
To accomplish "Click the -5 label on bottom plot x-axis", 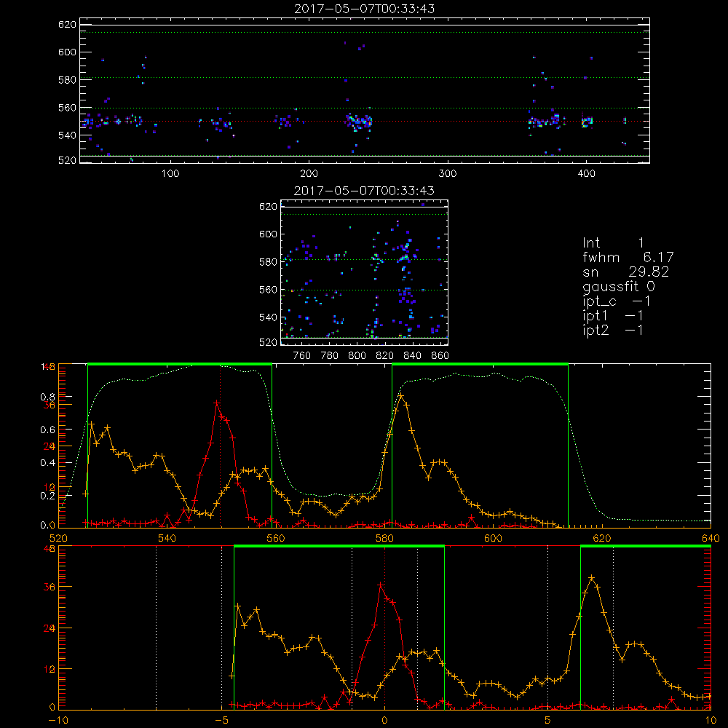I will tap(222, 721).
